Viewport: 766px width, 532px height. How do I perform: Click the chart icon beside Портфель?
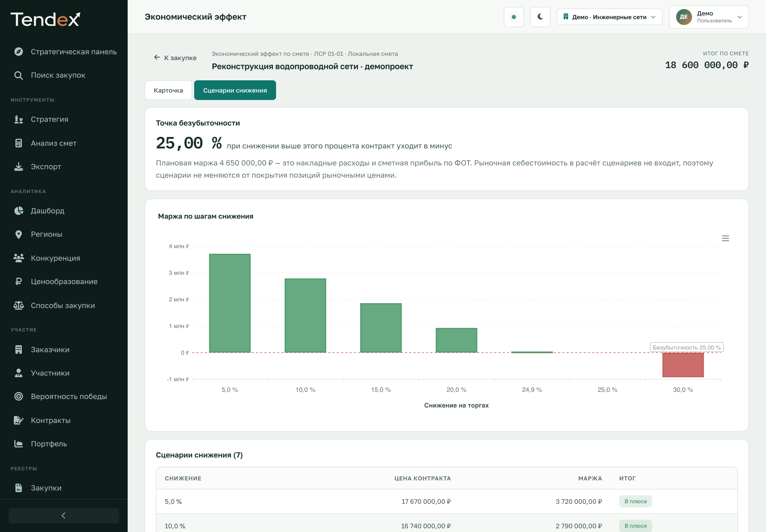click(x=19, y=444)
